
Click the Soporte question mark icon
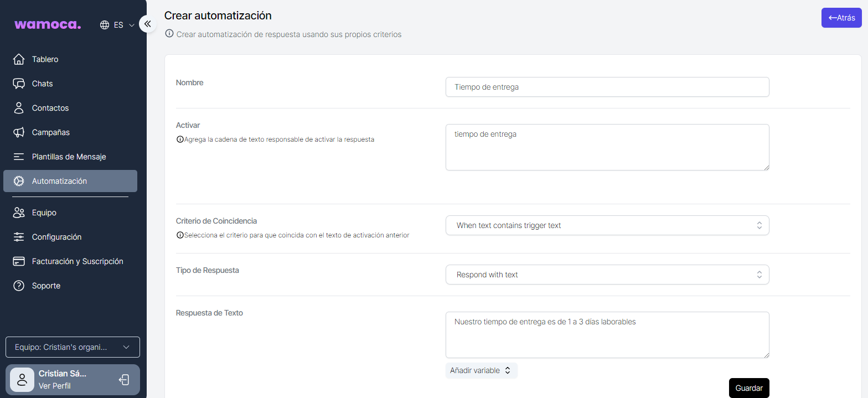click(19, 286)
